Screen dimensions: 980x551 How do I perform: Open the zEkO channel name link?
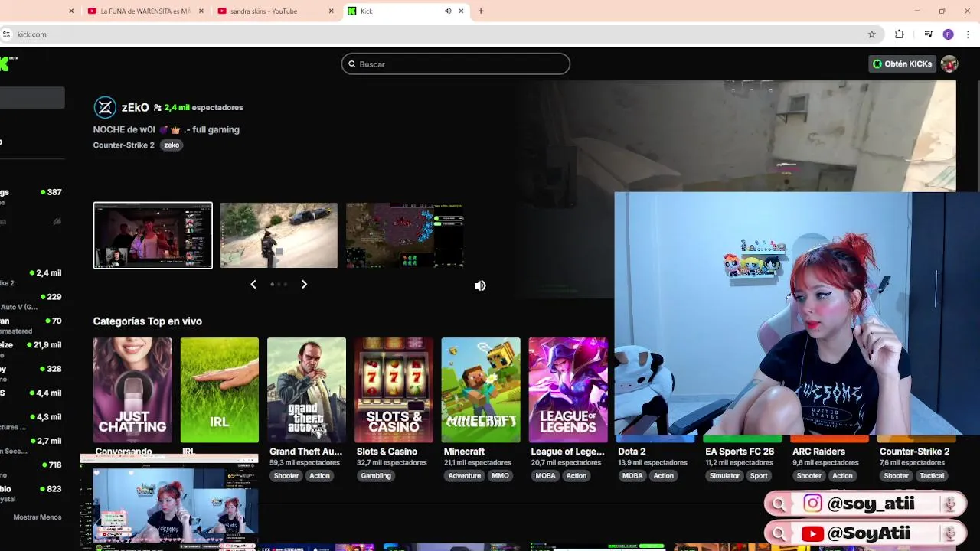coord(135,108)
